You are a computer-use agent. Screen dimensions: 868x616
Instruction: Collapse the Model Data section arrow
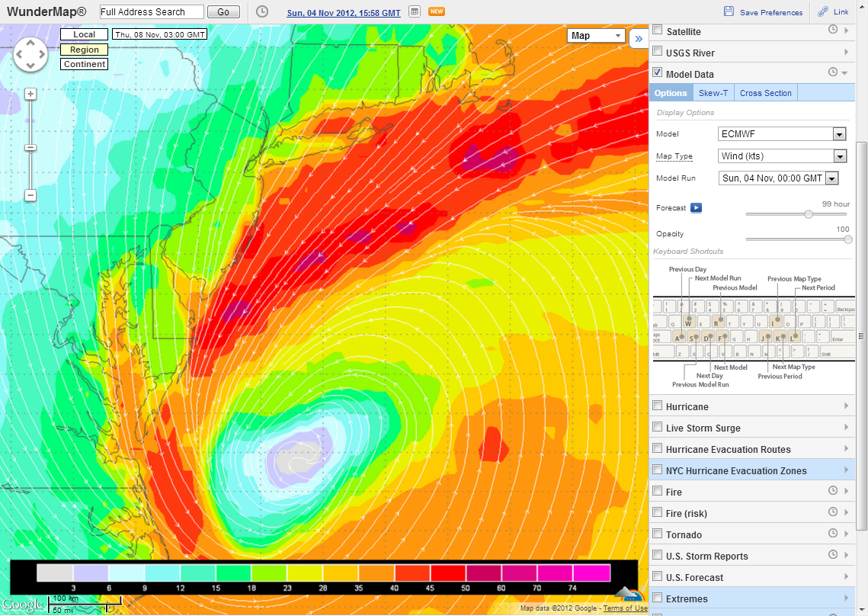(x=844, y=72)
